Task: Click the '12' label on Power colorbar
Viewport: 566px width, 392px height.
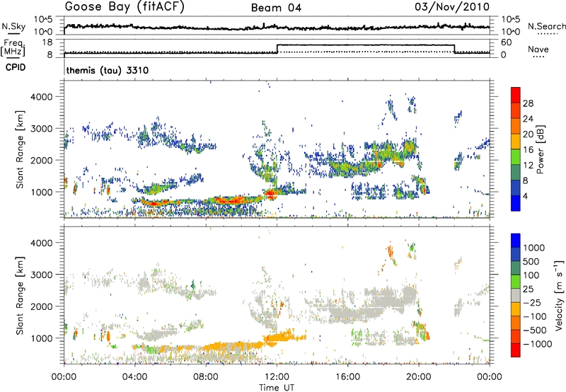Action: [528, 166]
